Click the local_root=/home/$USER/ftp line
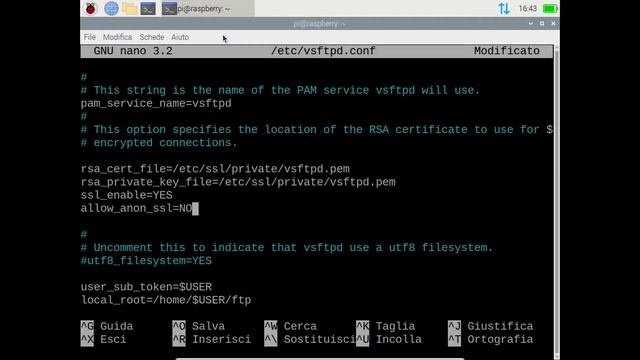 point(166,300)
